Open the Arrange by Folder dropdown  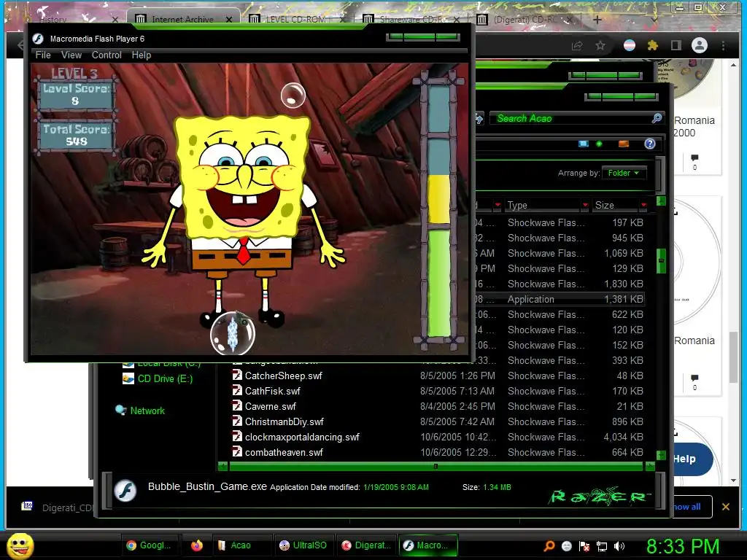tap(624, 173)
